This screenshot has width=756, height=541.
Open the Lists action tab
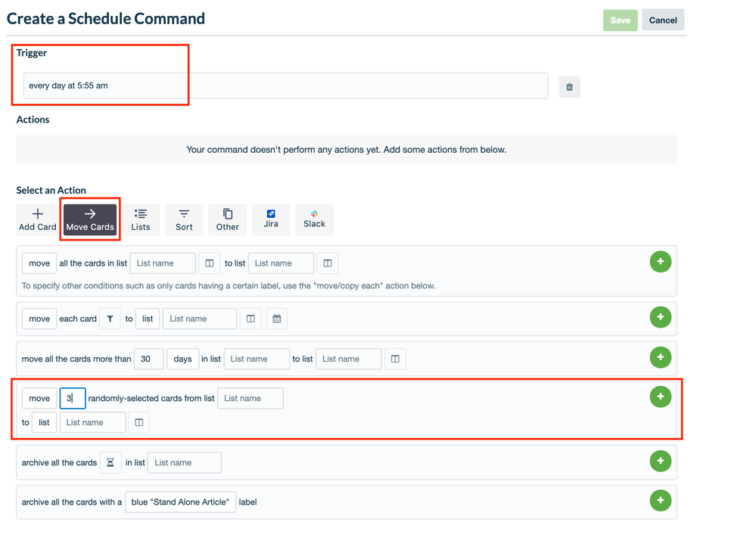[141, 220]
